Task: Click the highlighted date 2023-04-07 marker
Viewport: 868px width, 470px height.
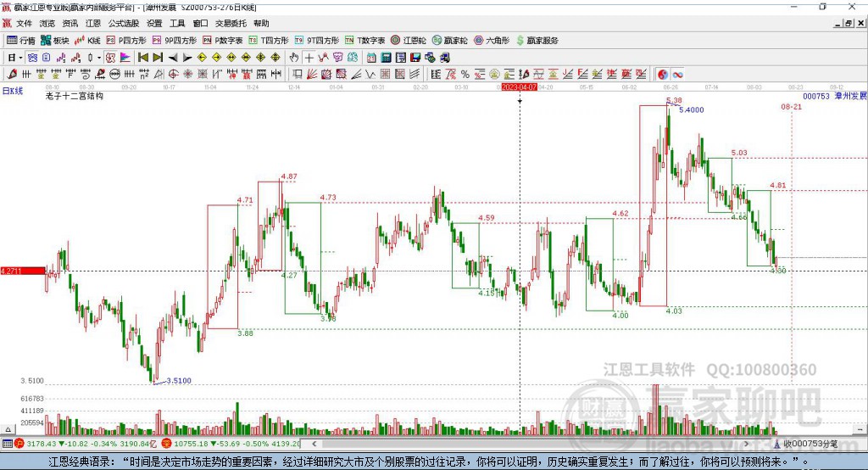Action: [x=520, y=87]
